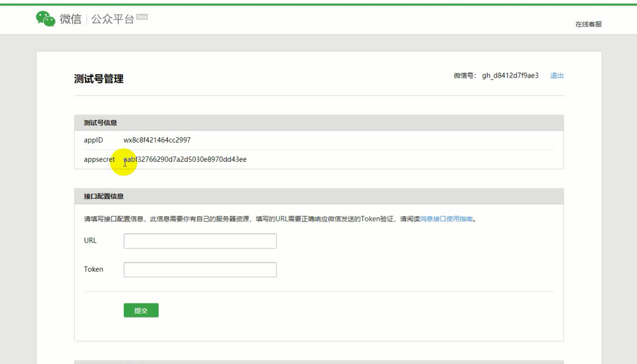The height and width of the screenshot is (364, 637).
Task: Click the 接口配置信息 section header
Action: pyautogui.click(x=319, y=196)
